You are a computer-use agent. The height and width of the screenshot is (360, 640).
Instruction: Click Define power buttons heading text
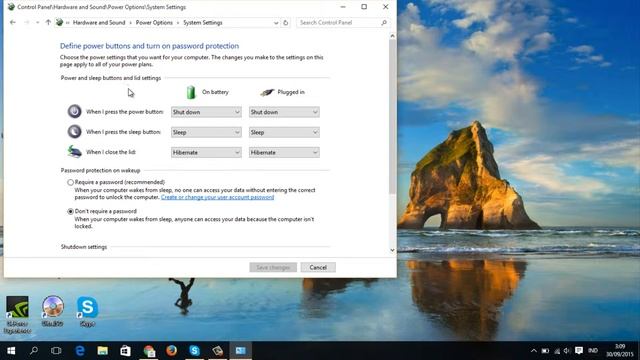coord(149,46)
